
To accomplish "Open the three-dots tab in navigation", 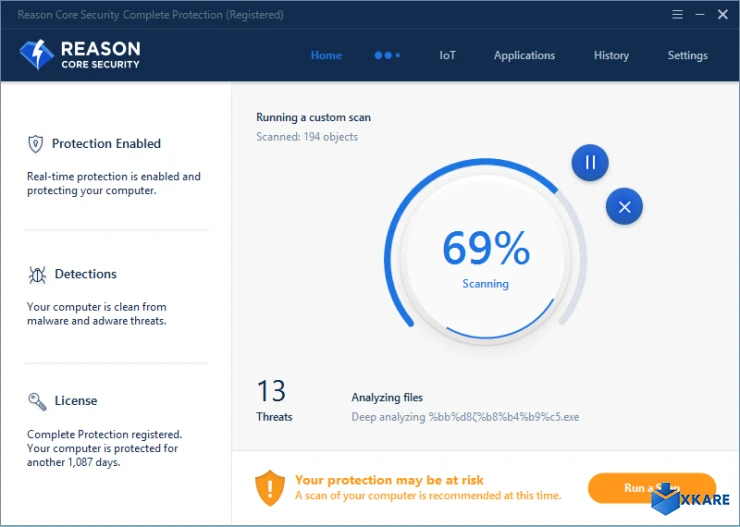I will click(x=387, y=55).
